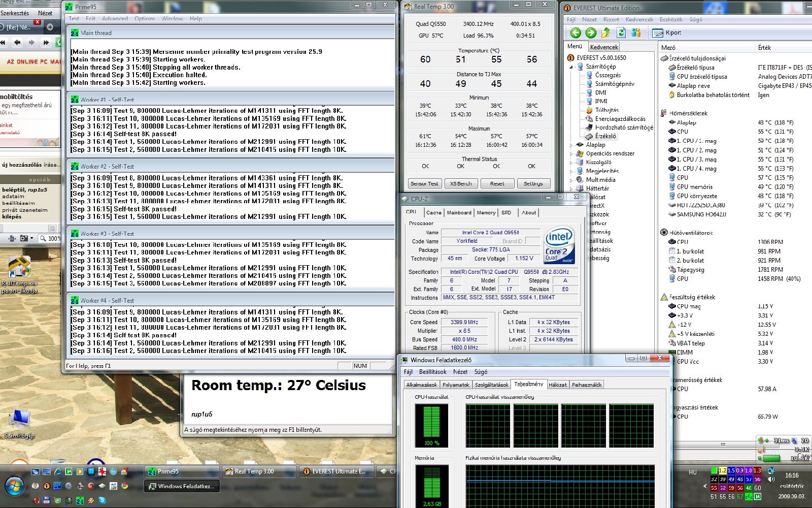Click the adataim link in the browser sidebar
This screenshot has width=812, height=508.
(13, 196)
